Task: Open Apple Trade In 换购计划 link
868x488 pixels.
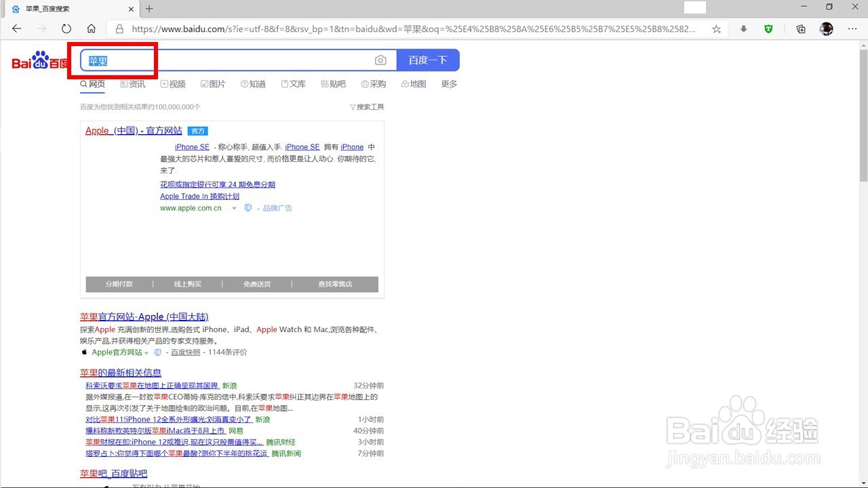Action: (199, 197)
